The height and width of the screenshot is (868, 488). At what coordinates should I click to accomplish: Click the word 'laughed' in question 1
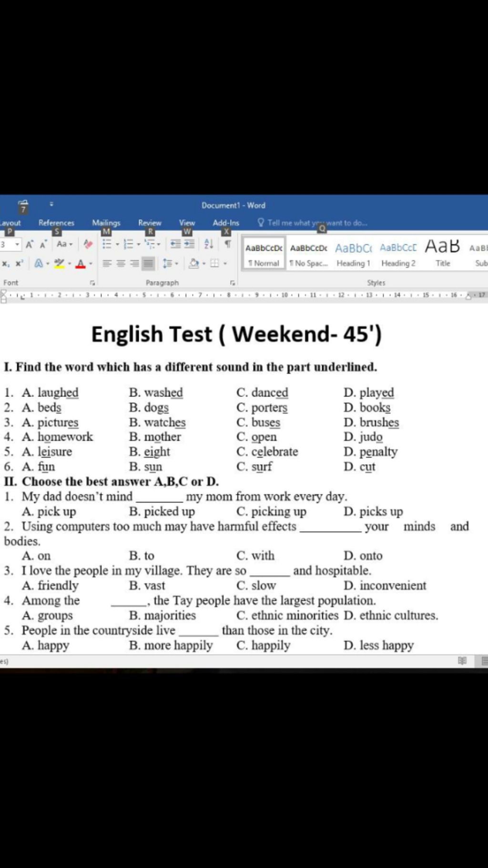(58, 393)
